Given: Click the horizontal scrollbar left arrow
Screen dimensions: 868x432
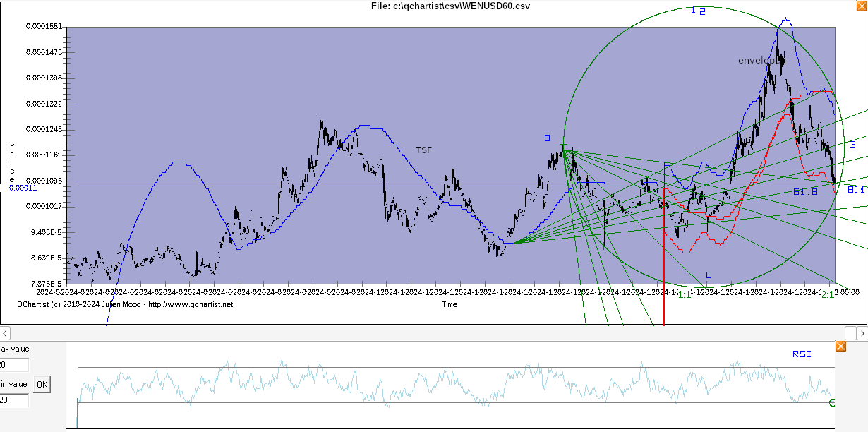Looking at the screenshot, I should [5, 332].
